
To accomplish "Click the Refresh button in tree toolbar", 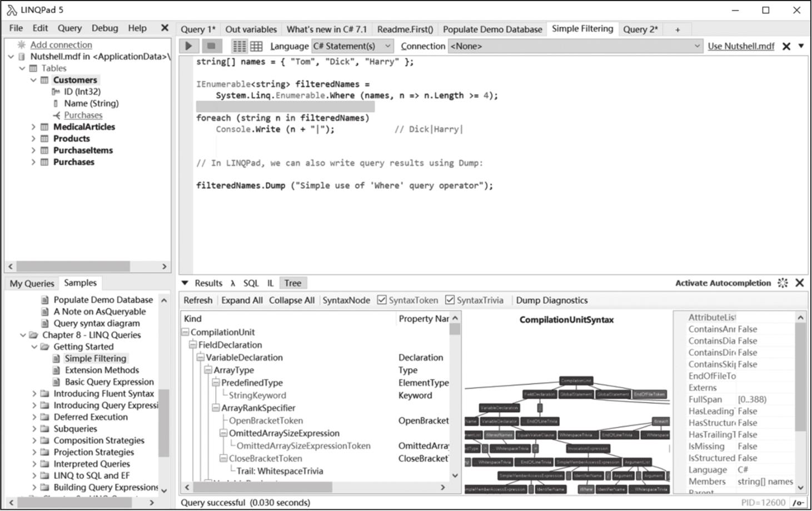I will [198, 300].
